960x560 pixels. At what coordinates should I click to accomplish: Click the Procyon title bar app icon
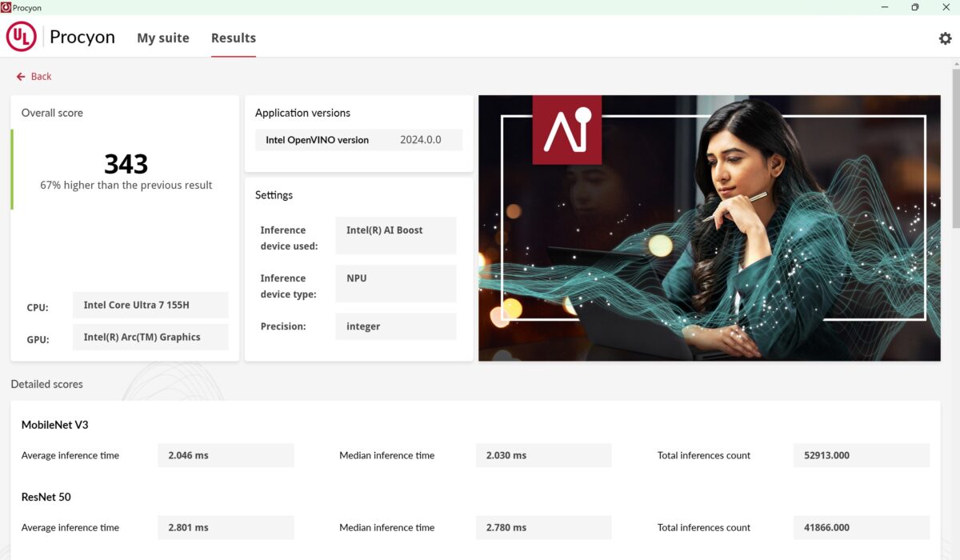6,7
